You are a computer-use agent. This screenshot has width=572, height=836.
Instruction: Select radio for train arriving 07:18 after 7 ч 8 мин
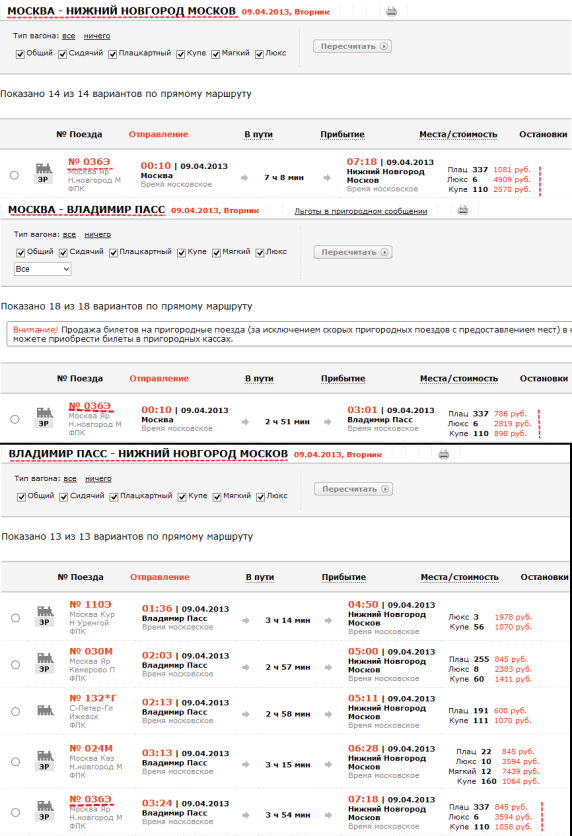point(14,175)
